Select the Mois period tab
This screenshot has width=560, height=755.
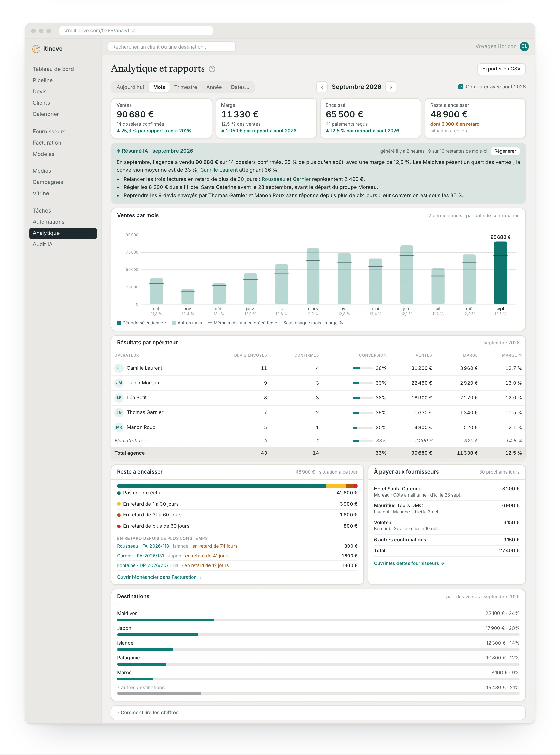tap(159, 87)
